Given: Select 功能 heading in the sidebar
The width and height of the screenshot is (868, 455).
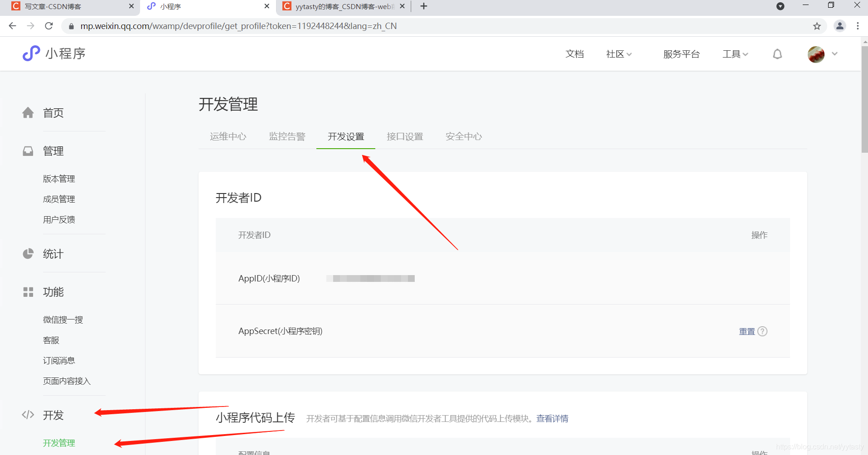Looking at the screenshot, I should [x=53, y=292].
